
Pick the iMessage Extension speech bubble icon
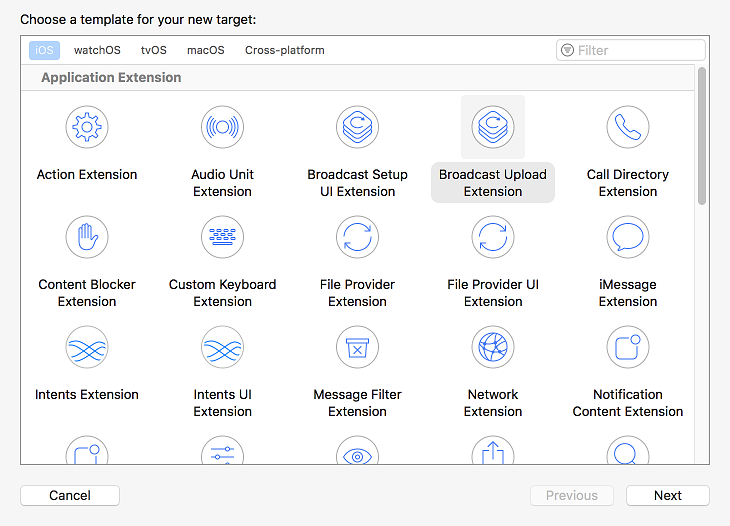point(628,237)
